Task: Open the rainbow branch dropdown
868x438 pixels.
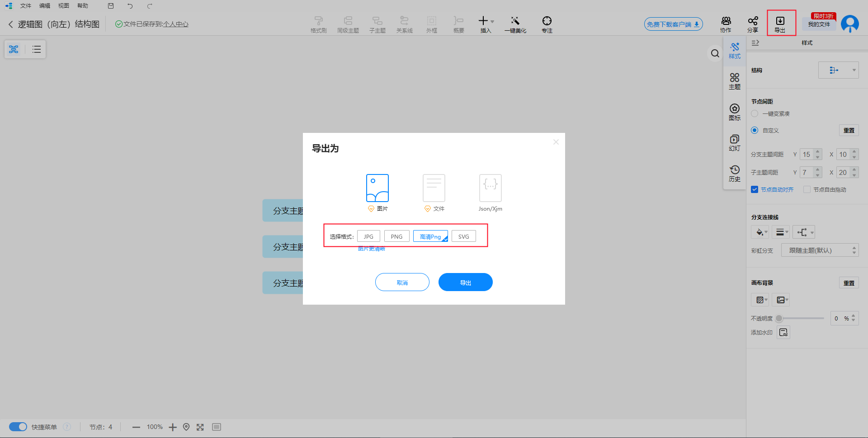Action: coord(819,250)
